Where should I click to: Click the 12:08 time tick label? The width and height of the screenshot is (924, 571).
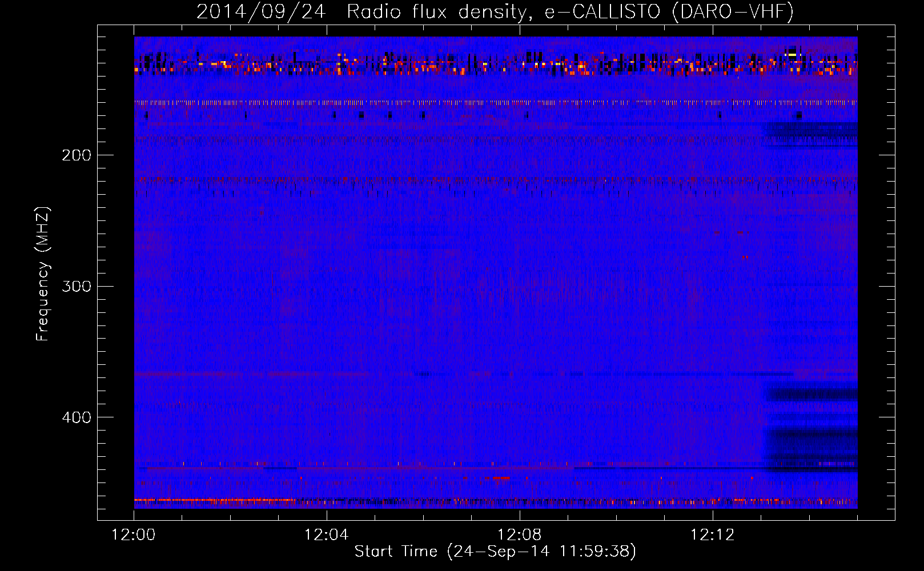(519, 534)
